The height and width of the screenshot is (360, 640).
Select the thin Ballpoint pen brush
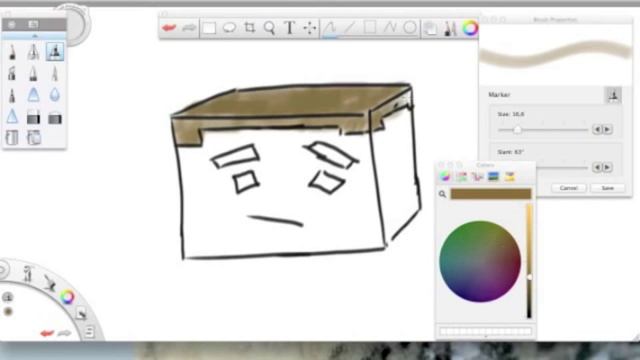[x=55, y=74]
